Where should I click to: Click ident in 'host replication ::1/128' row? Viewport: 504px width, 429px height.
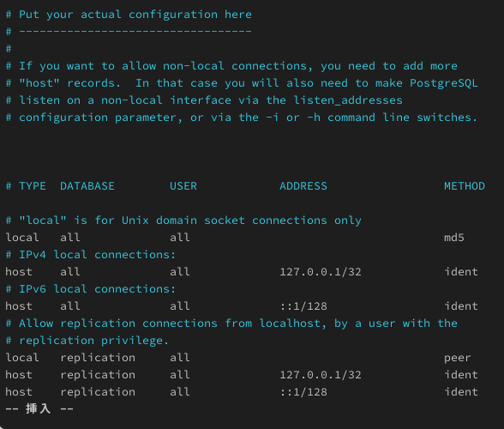coord(461,392)
